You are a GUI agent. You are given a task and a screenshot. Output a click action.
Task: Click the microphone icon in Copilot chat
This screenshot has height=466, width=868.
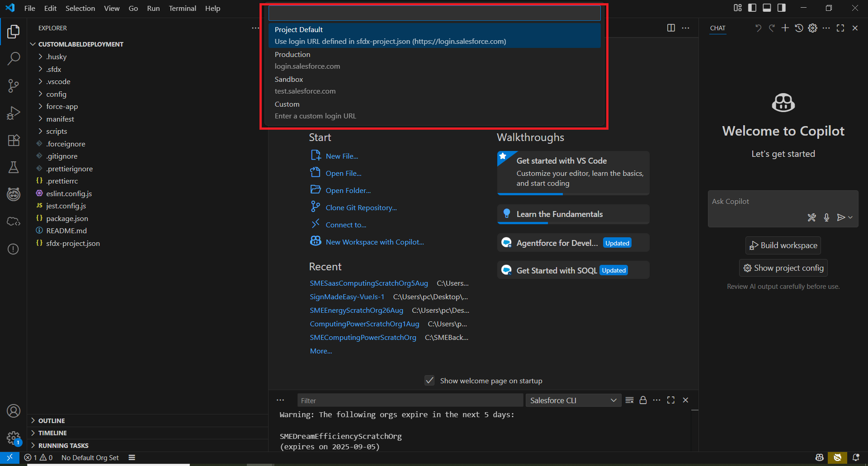click(826, 217)
